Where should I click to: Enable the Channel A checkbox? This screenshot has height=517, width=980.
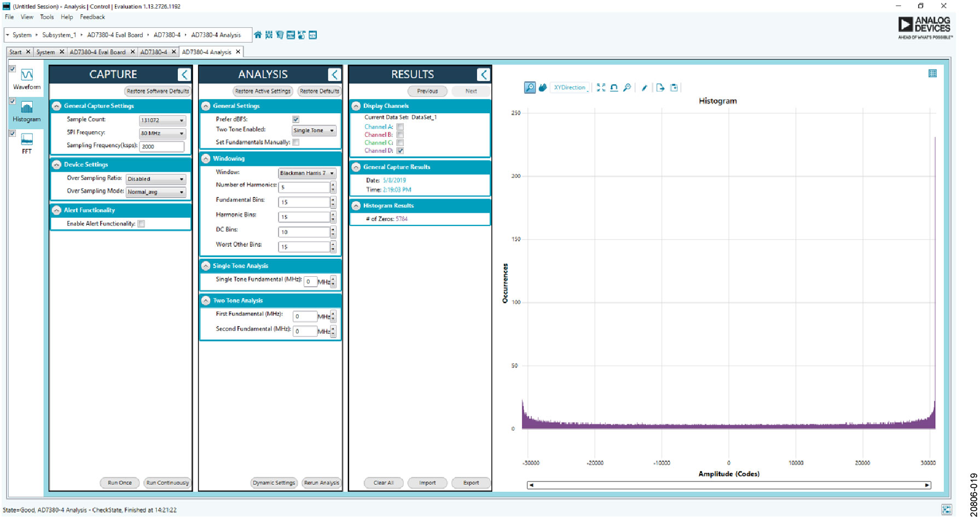(400, 127)
